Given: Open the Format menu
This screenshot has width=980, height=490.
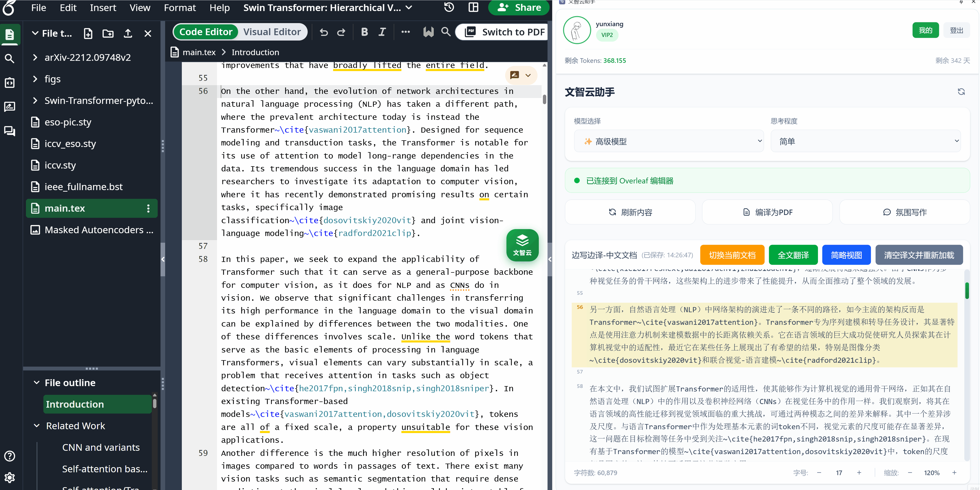Looking at the screenshot, I should [x=180, y=8].
